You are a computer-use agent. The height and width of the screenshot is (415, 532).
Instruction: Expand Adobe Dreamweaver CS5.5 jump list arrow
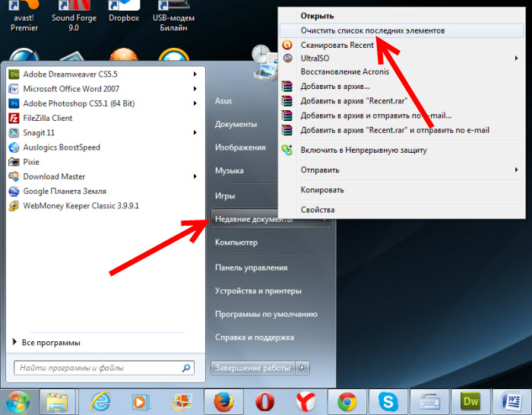(x=195, y=74)
